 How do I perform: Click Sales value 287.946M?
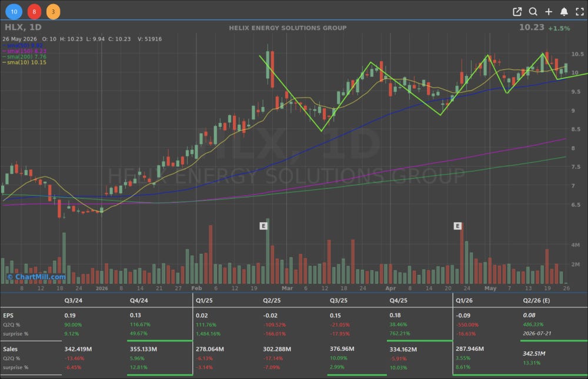pyautogui.click(x=469, y=348)
